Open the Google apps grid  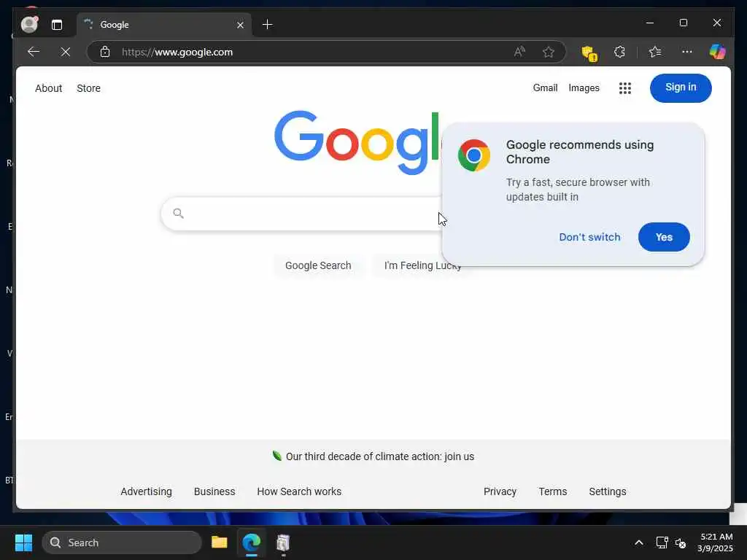tap(624, 88)
